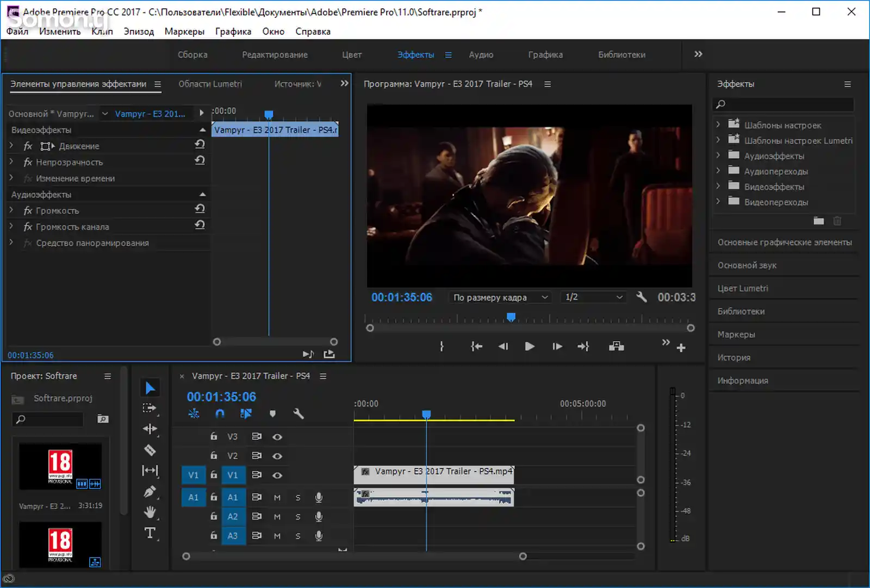This screenshot has height=588, width=870.
Task: Show more workspaces overflow arrows
Action: tap(698, 54)
